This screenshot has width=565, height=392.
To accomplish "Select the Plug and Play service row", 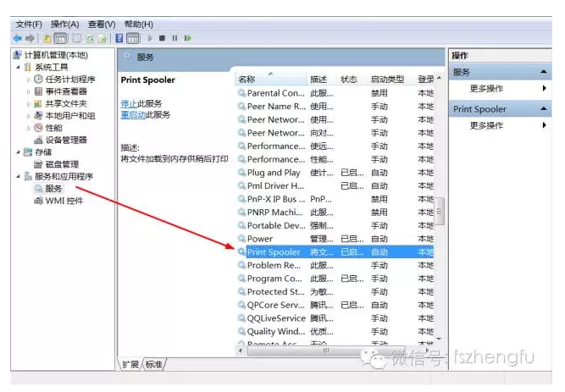I will coord(274,173).
